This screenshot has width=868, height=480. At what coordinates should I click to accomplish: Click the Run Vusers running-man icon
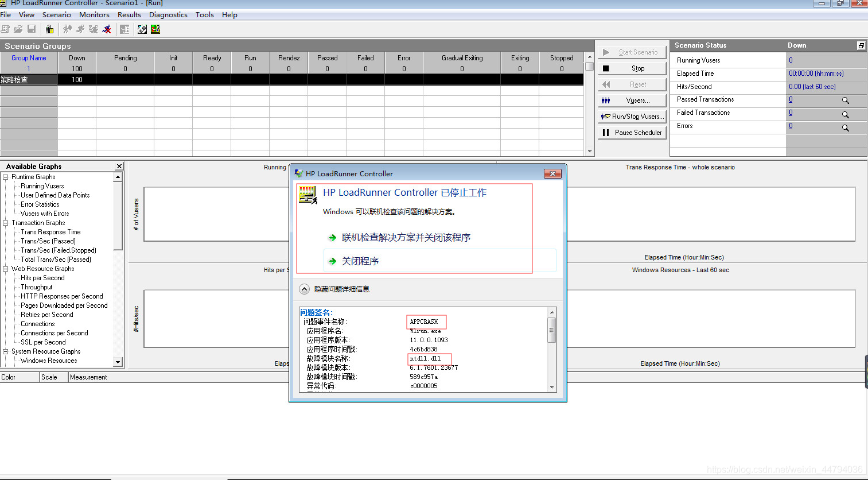80,29
